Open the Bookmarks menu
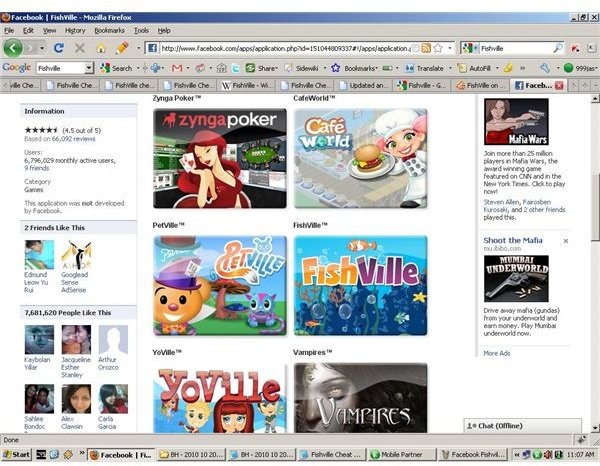 109,31
